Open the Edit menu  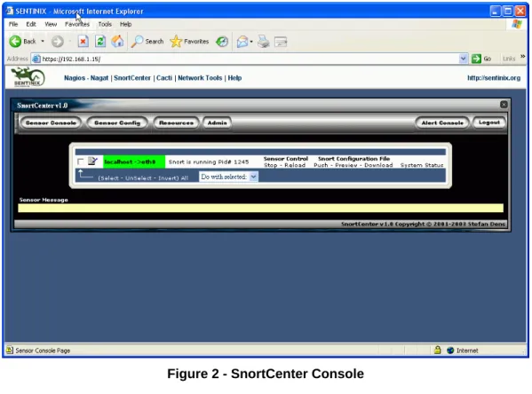[31, 24]
